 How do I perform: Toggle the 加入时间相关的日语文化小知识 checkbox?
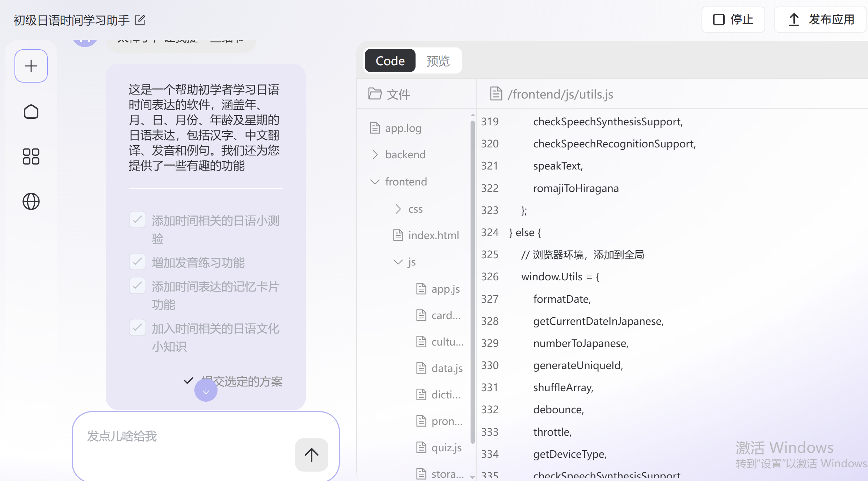(138, 328)
